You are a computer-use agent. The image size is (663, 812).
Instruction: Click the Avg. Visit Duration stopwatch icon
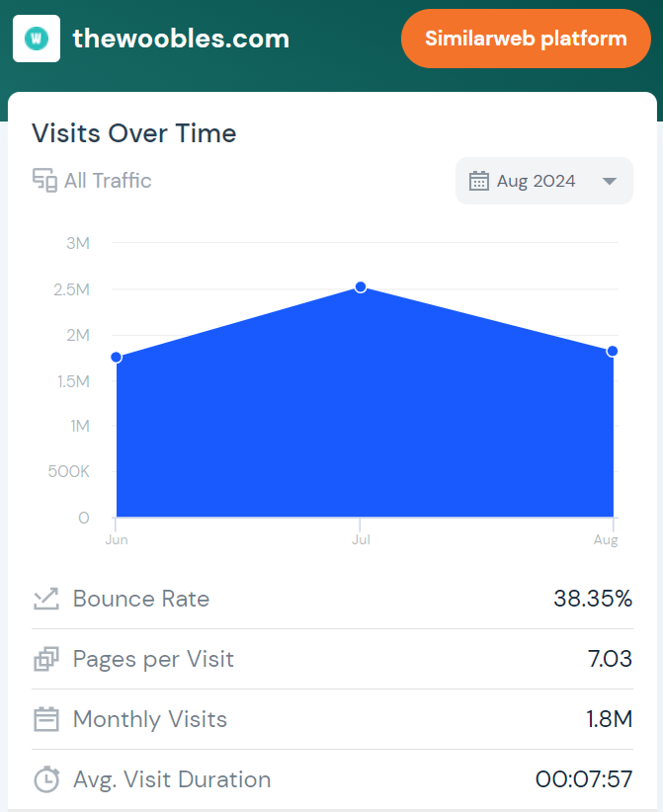tap(46, 779)
